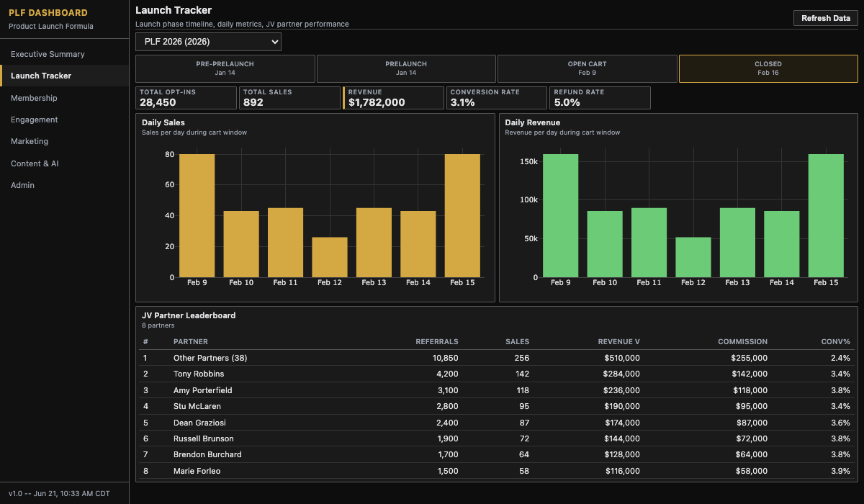Click Tony Robbins referrals value 4,200
The width and height of the screenshot is (864, 504).
[x=447, y=374]
